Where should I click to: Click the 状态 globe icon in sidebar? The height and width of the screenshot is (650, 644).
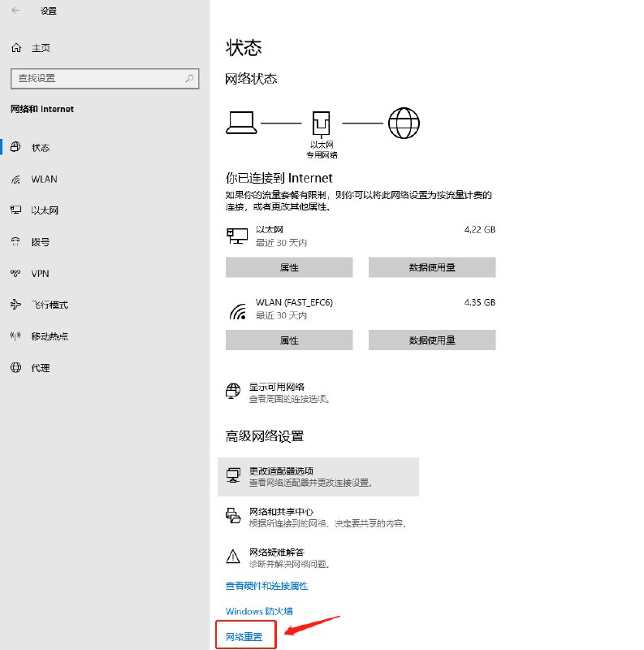click(15, 147)
